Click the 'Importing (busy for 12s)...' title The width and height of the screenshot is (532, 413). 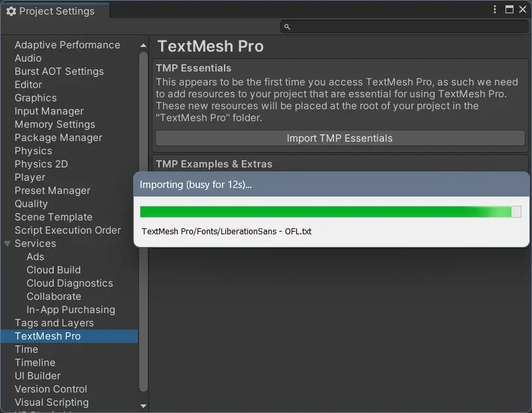[195, 185]
